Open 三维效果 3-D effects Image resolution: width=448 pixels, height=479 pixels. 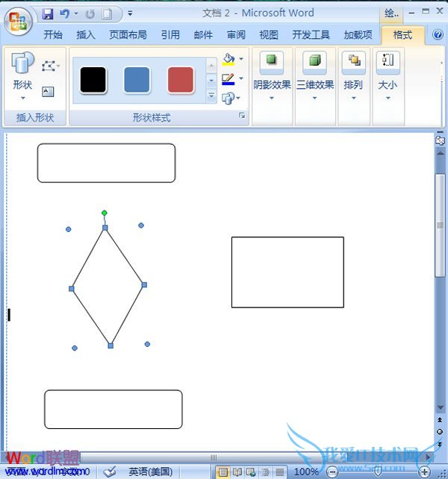(315, 75)
